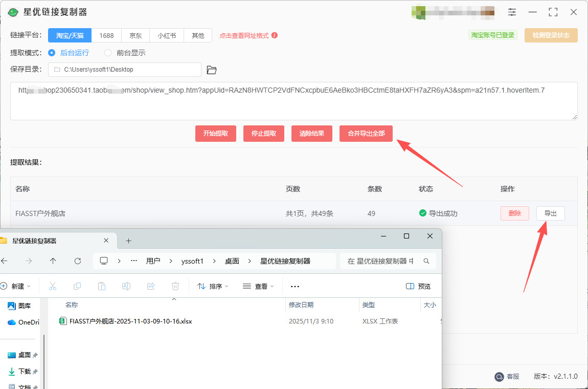The width and height of the screenshot is (588, 389).
Task: Click the 导出成功 status cell
Action: tap(438, 213)
